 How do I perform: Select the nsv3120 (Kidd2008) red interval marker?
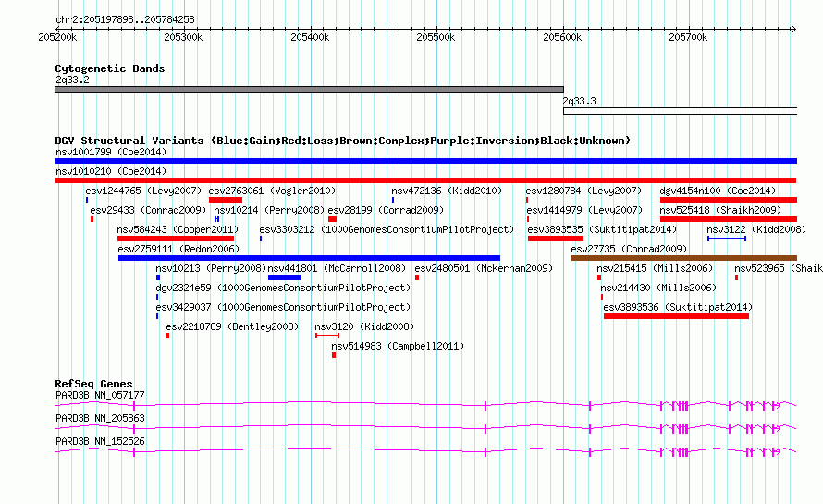[x=327, y=336]
